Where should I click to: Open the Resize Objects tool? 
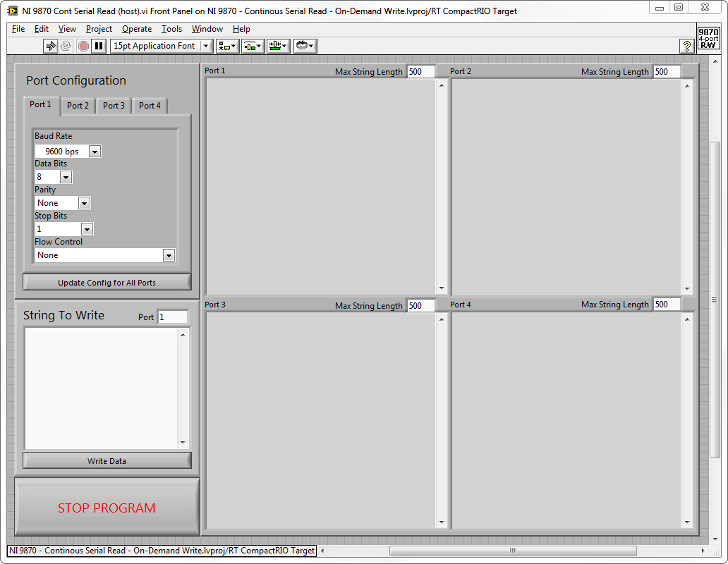tap(279, 46)
